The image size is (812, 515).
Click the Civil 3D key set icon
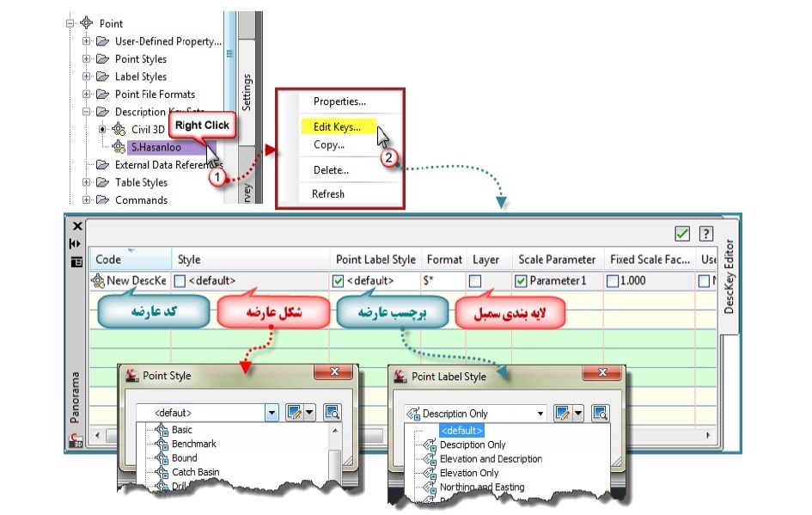(119, 129)
